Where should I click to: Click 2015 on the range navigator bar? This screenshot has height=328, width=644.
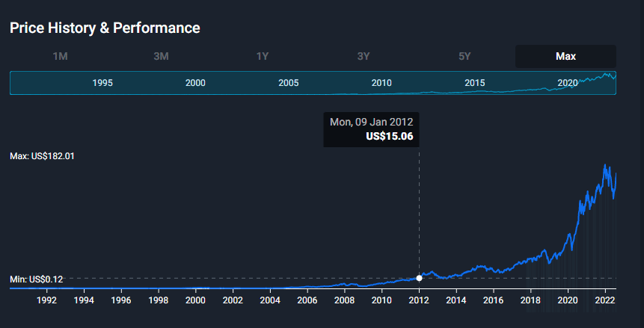pos(475,83)
